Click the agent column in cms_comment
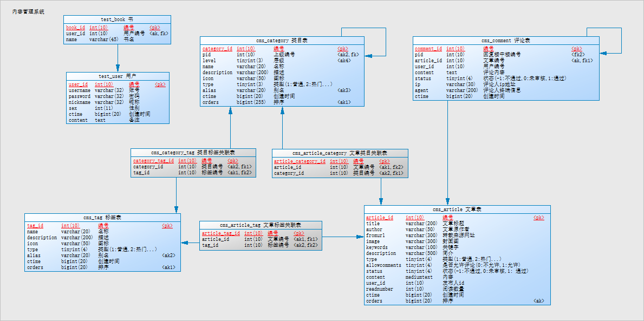 tap(506, 90)
